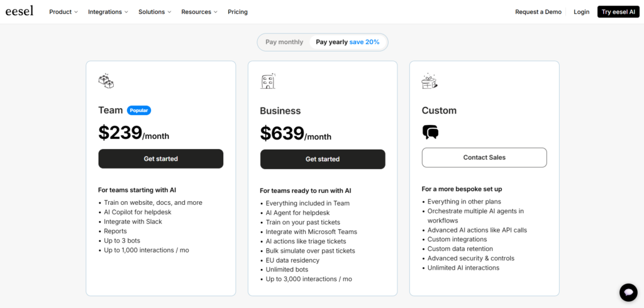
Task: Click the Custom plan gift icon
Action: tap(430, 81)
